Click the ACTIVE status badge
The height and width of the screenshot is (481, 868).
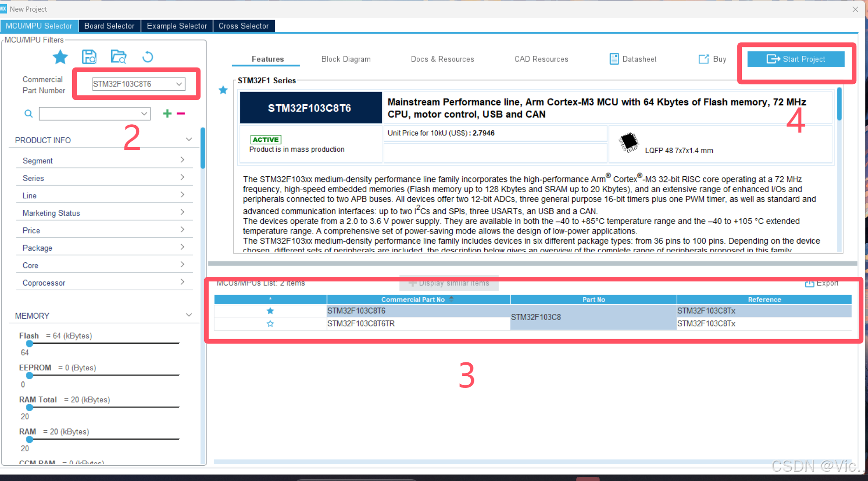pos(266,140)
